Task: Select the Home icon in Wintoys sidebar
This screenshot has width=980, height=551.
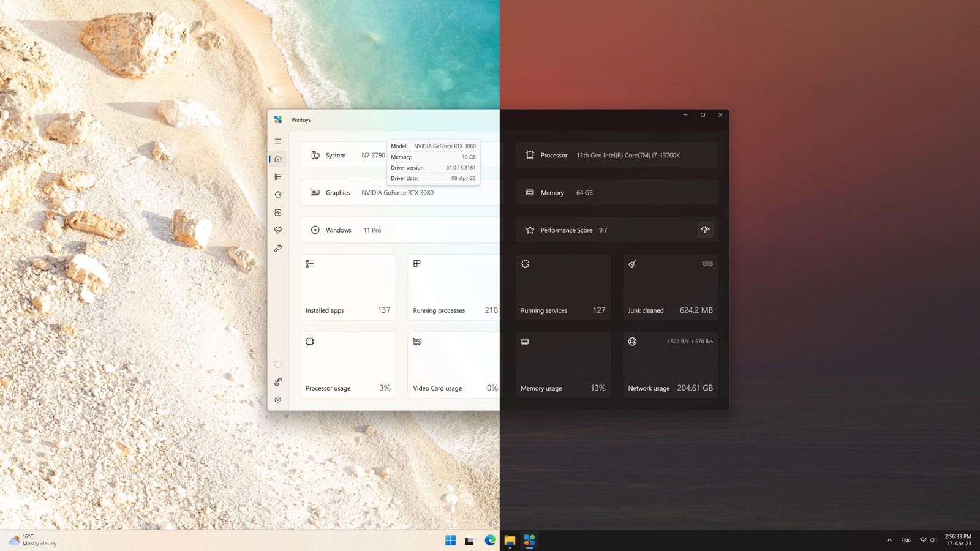Action: [x=278, y=159]
